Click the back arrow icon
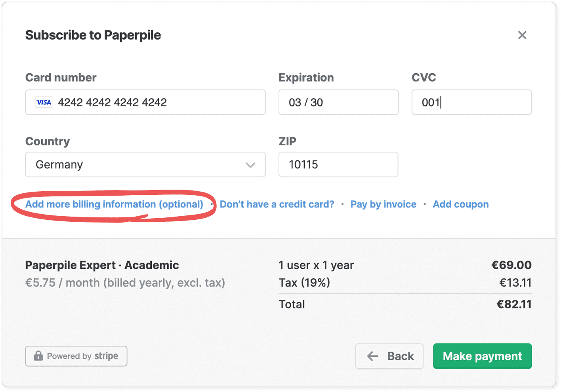561x392 pixels. (373, 356)
